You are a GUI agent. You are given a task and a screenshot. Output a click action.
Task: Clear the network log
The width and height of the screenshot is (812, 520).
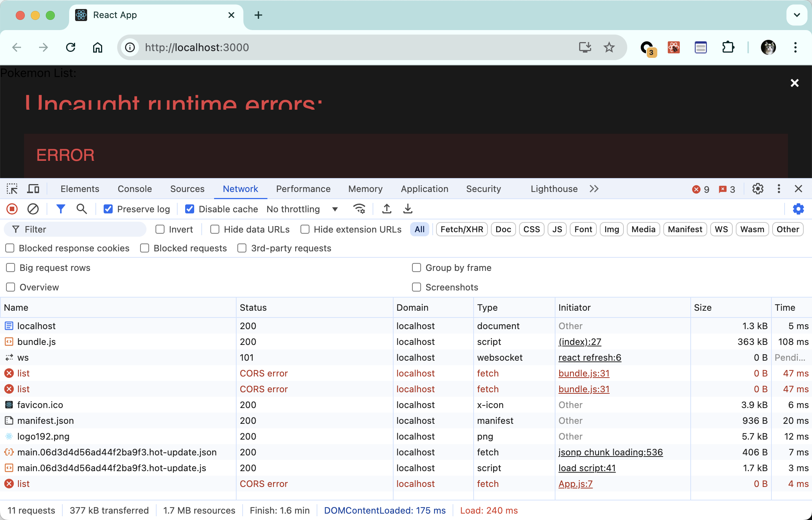tap(33, 209)
